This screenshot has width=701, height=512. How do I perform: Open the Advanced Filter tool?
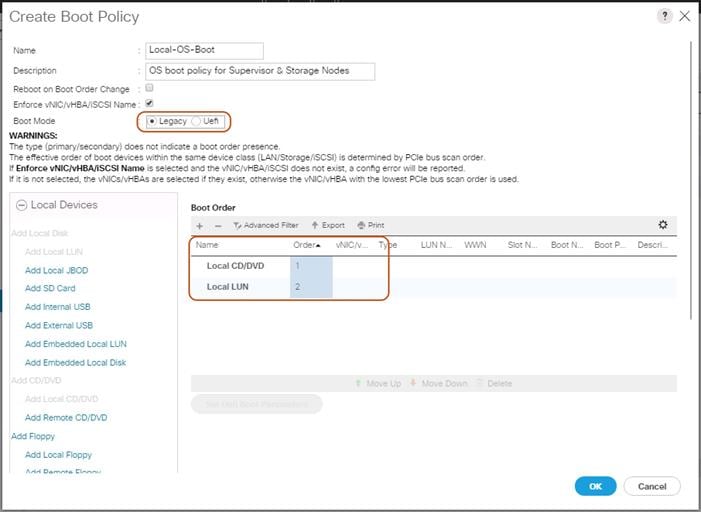point(266,226)
